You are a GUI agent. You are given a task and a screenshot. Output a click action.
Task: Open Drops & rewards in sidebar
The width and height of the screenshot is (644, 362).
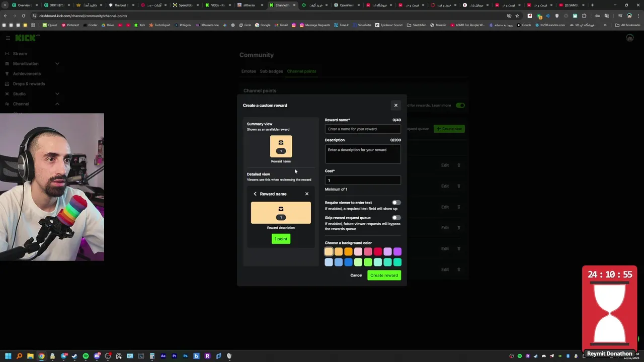click(x=29, y=83)
